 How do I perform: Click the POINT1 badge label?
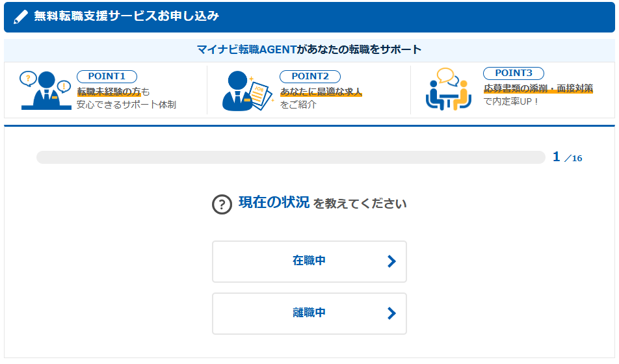[107, 76]
